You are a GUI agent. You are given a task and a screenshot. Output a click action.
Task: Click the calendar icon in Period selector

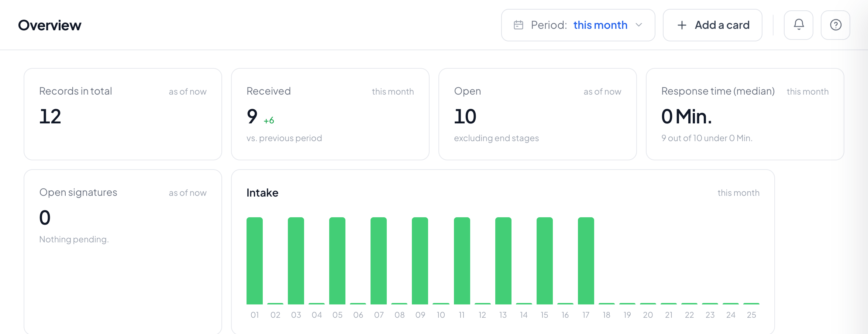coord(519,25)
